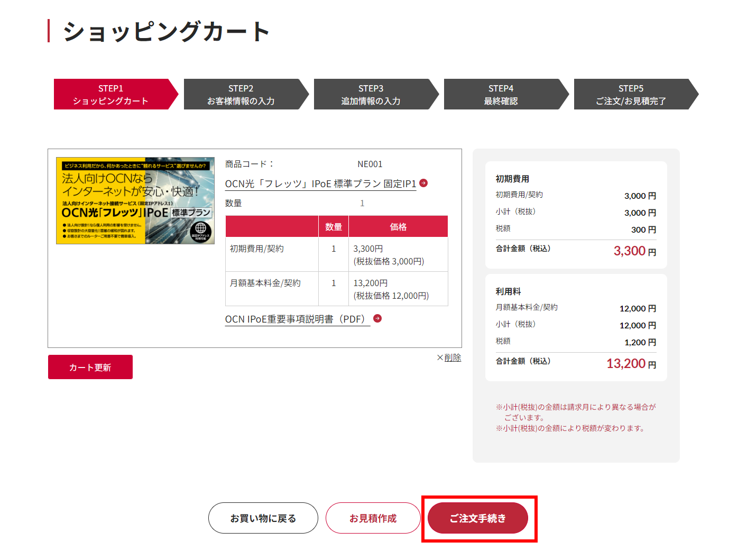Click the OCN光 product banner image
This screenshot has height=560, width=747.
pos(135,200)
